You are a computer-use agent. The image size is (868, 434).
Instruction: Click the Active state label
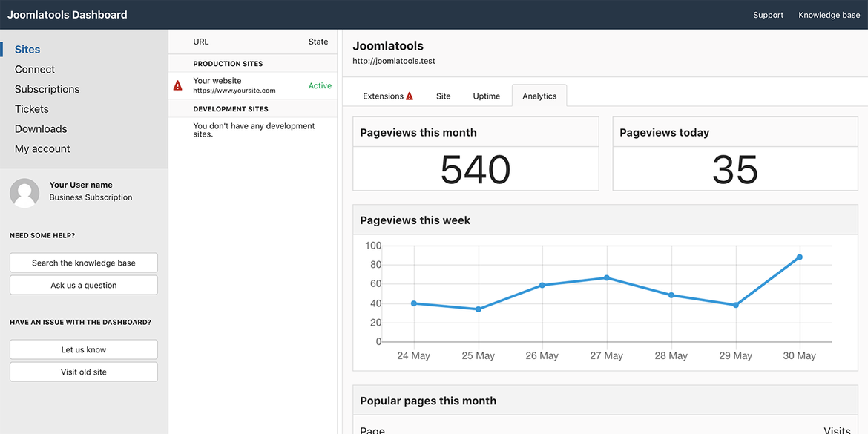pyautogui.click(x=320, y=86)
